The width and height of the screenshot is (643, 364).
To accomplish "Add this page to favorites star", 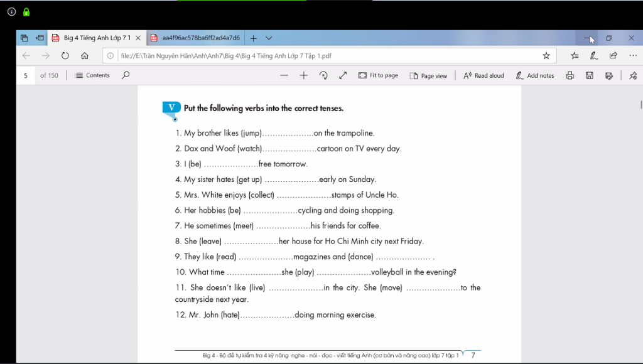I will 546,56.
